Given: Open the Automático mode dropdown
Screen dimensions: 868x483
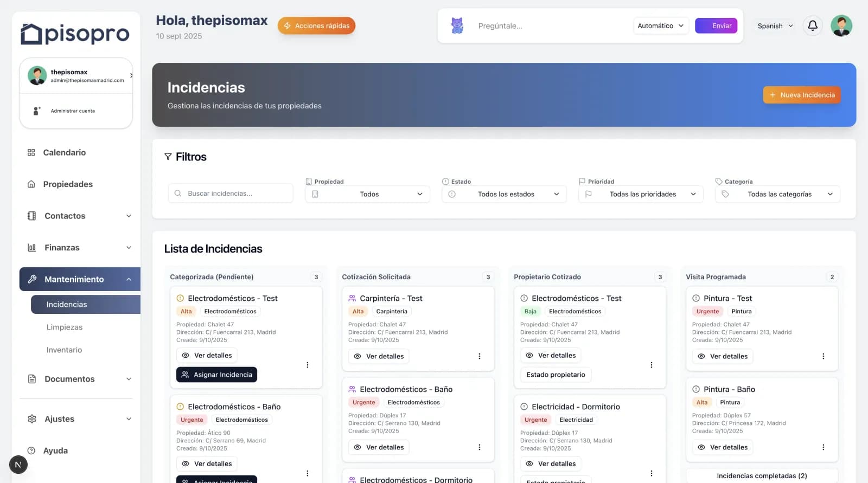Looking at the screenshot, I should [661, 25].
